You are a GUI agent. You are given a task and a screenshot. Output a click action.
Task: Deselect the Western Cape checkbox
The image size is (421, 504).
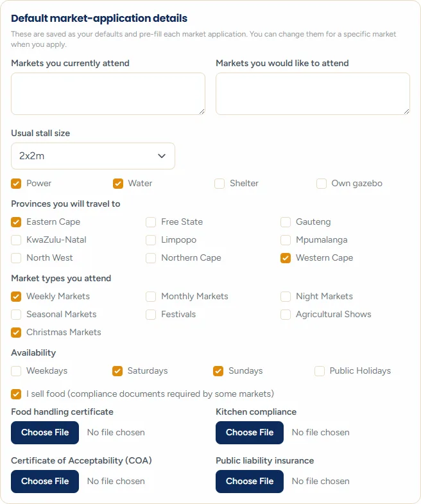(x=286, y=258)
